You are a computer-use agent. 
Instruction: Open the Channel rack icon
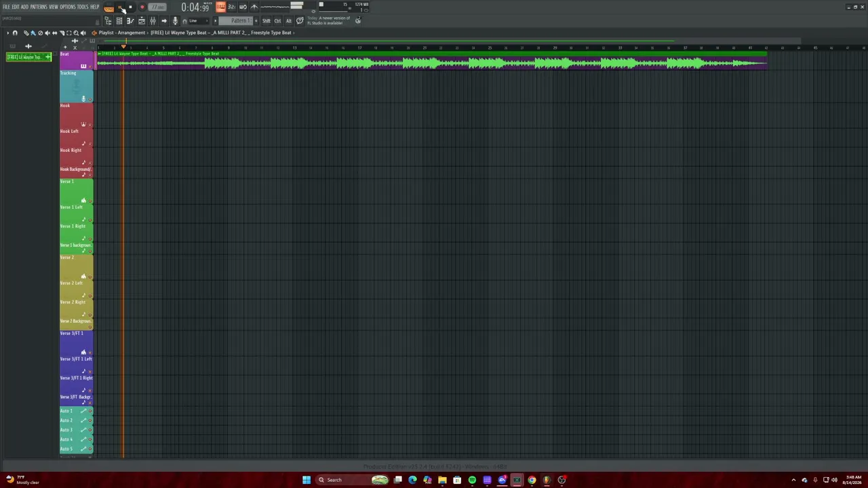[x=119, y=21]
